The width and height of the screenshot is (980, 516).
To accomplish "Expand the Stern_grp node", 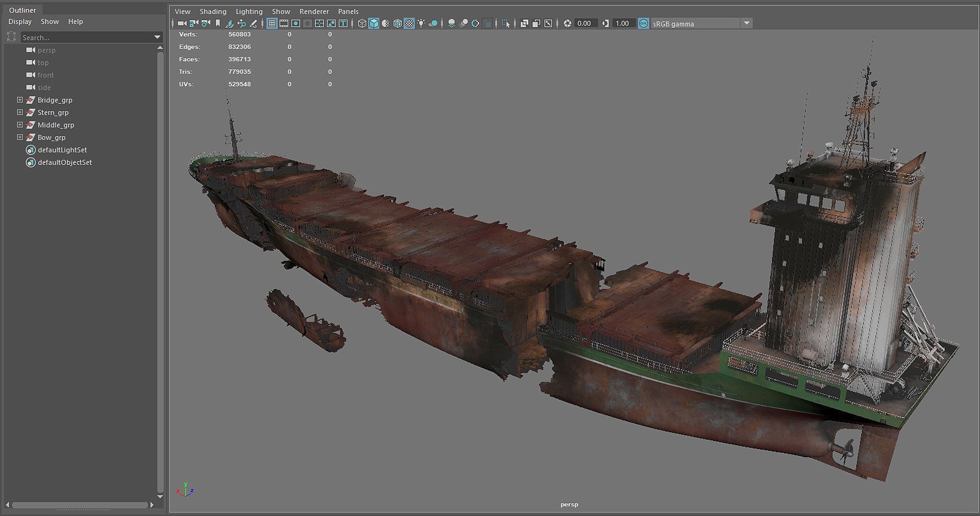I will 20,112.
